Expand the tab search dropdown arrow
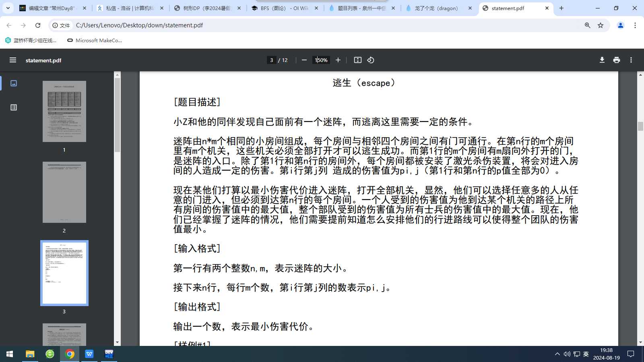Image resolution: width=644 pixels, height=362 pixels. click(8, 8)
